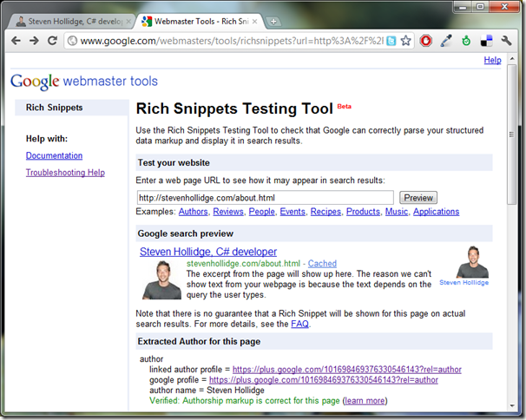
Task: Open the Events example link
Action: coord(293,212)
